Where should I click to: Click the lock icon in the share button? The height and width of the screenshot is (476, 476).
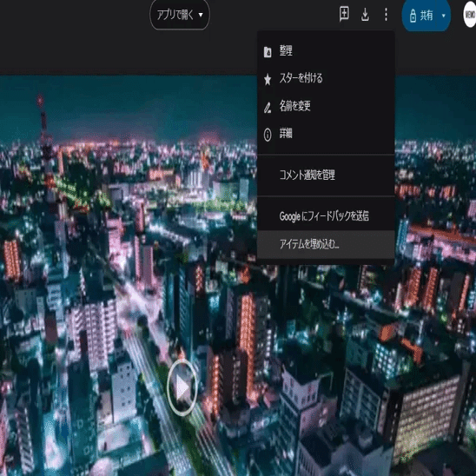tap(413, 16)
